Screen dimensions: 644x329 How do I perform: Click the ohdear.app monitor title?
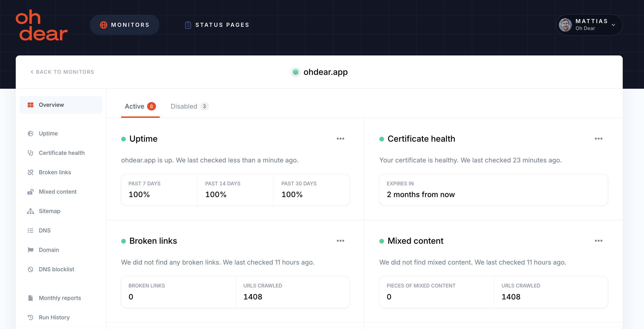[x=325, y=72]
